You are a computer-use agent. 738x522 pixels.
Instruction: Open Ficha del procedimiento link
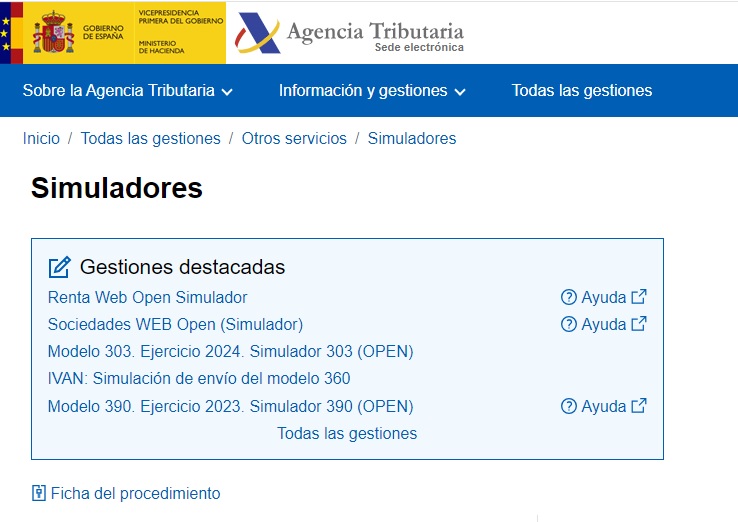(136, 493)
